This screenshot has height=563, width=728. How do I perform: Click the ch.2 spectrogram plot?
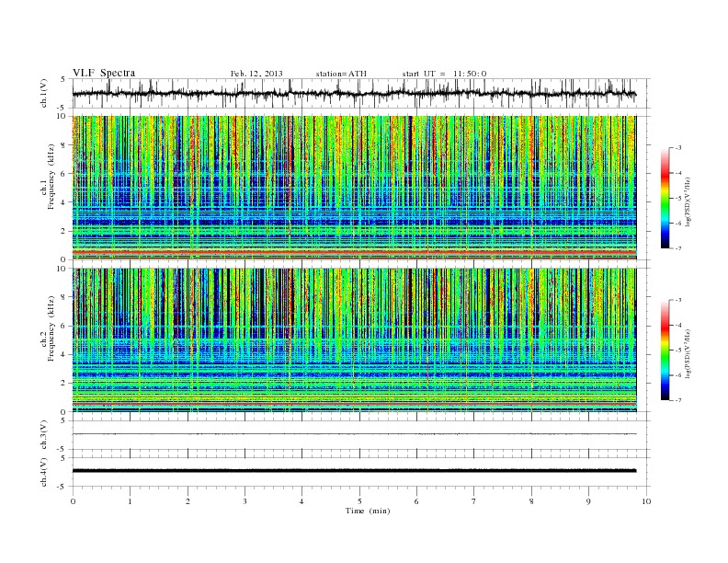pos(354,340)
